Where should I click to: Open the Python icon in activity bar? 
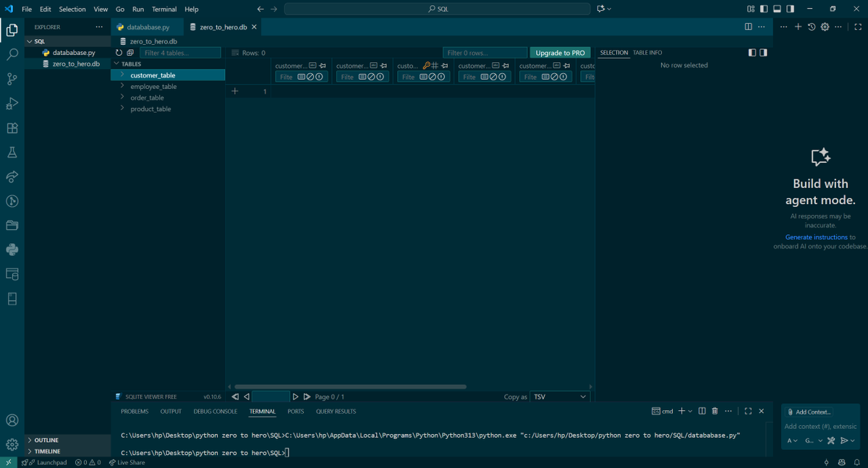point(12,250)
